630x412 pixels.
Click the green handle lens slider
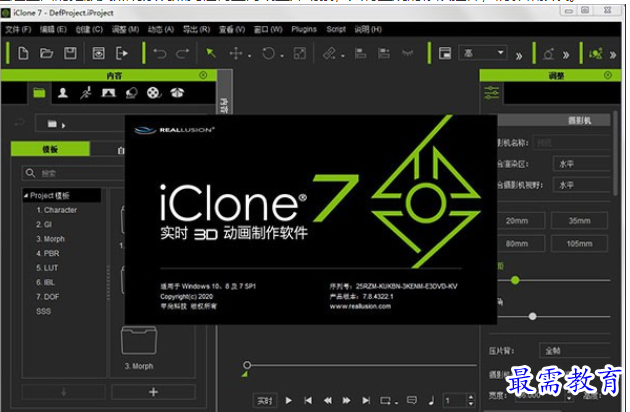coord(515,280)
